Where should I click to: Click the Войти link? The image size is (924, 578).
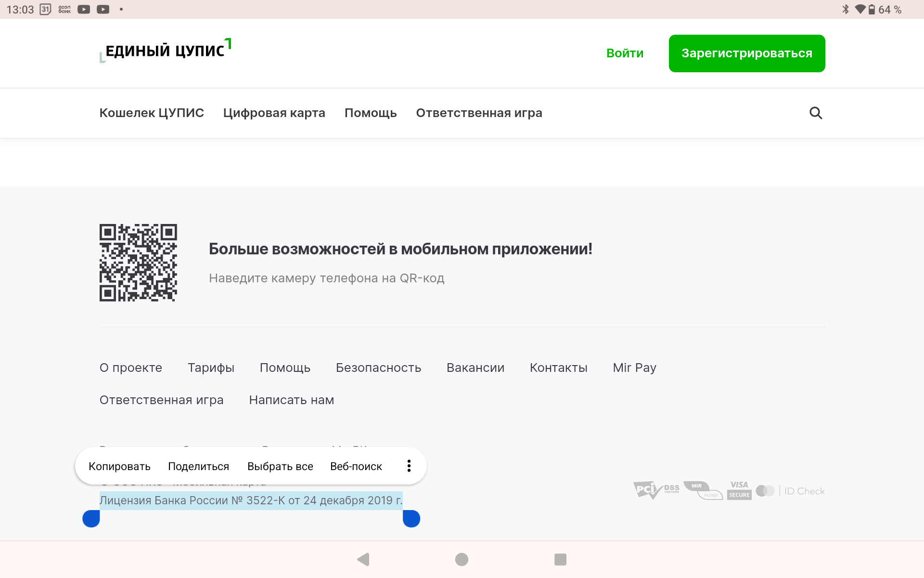click(625, 53)
